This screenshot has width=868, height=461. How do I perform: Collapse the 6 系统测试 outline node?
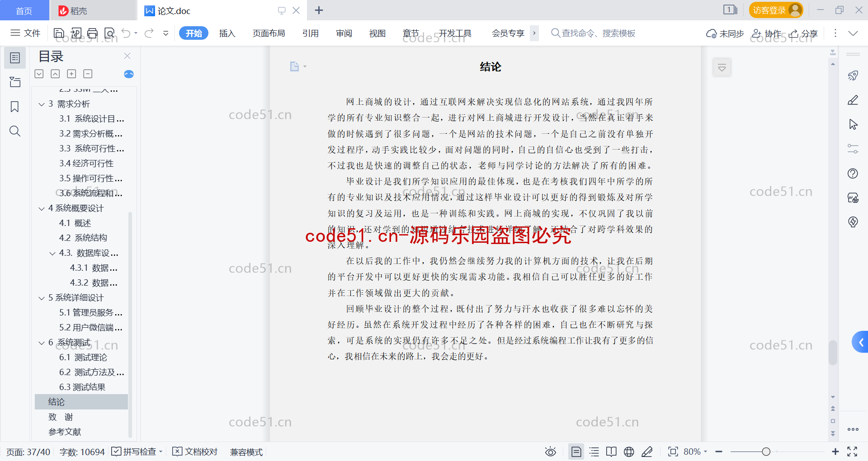point(42,343)
